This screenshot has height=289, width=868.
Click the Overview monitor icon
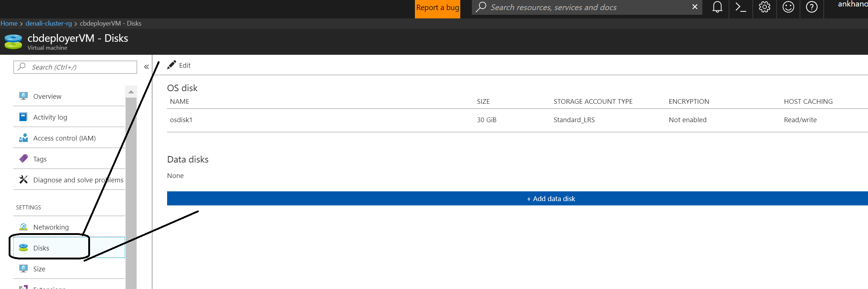tap(23, 96)
